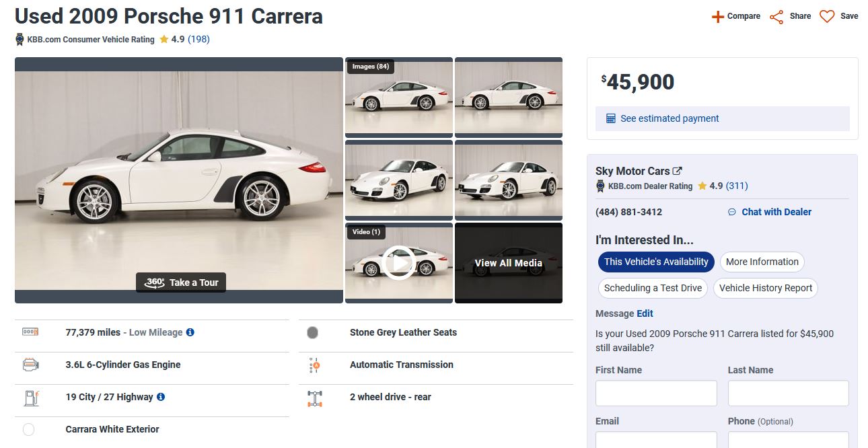Click the 77,379 miles text
Image resolution: width=868 pixels, height=448 pixels.
(93, 332)
